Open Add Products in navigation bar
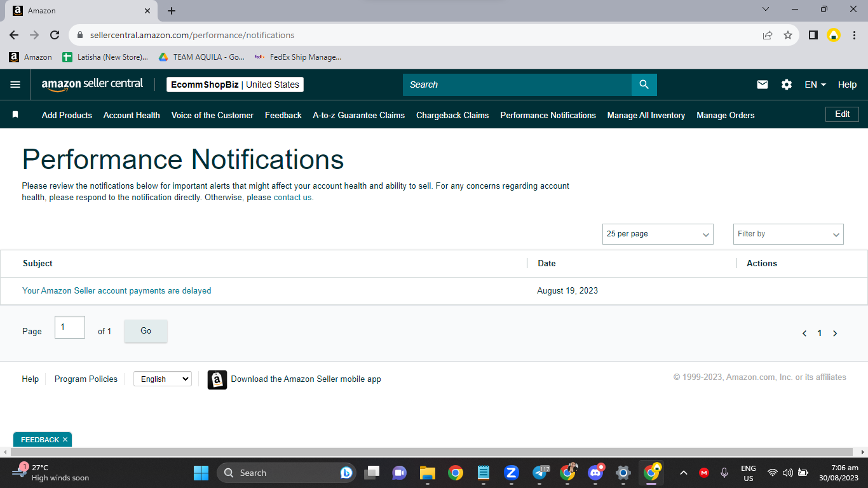Viewport: 868px width, 488px height. [x=67, y=115]
